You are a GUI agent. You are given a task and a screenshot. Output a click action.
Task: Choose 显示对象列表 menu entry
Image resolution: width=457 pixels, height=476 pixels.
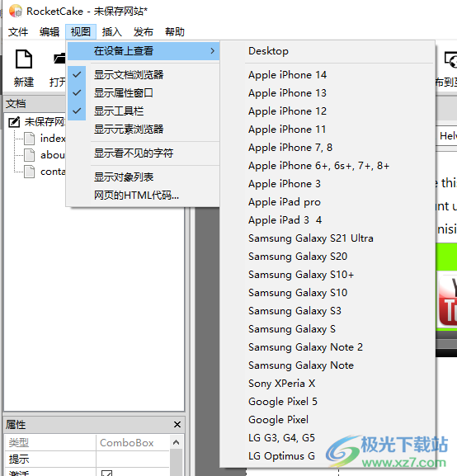[x=144, y=177]
